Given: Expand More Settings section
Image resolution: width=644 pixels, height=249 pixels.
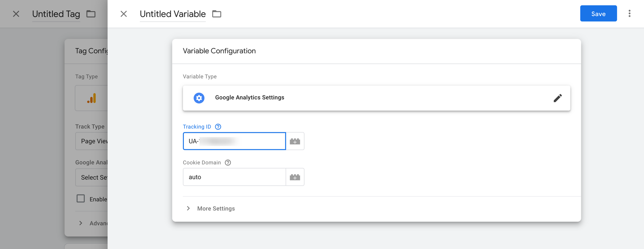Looking at the screenshot, I should click(188, 208).
